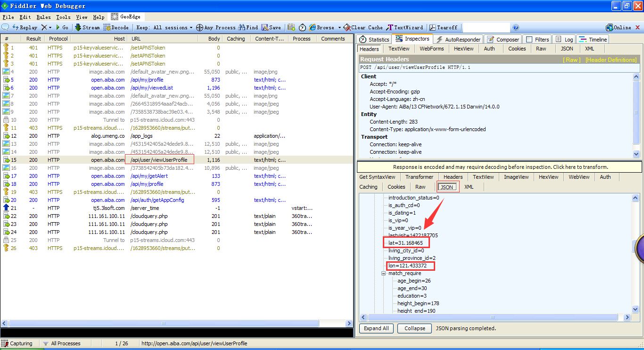This screenshot has width=644, height=350.
Task: Open the Log tab
Action: pos(564,40)
